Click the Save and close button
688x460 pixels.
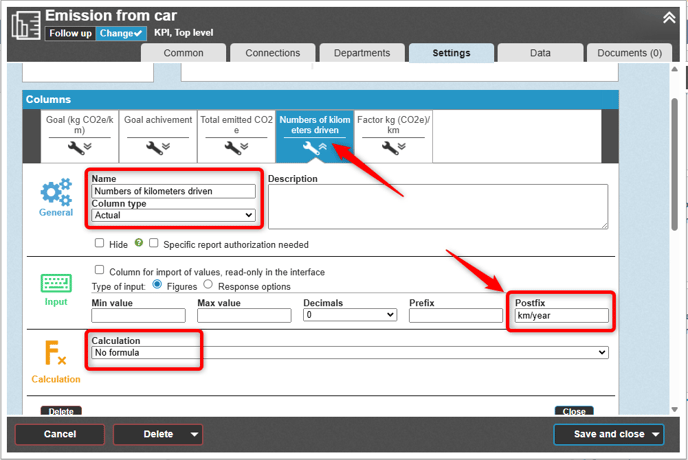coord(609,434)
